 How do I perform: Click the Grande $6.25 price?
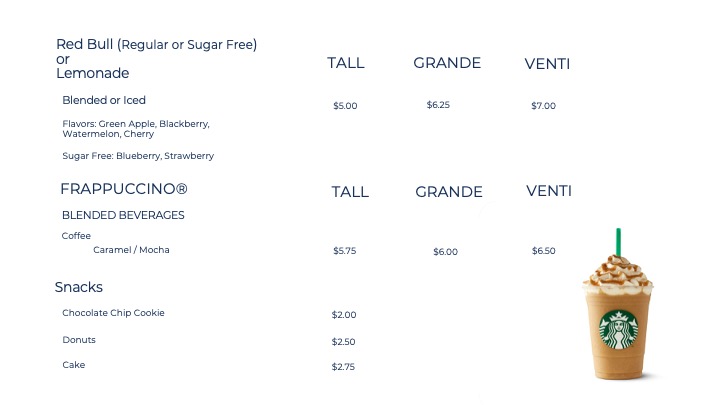click(x=438, y=105)
